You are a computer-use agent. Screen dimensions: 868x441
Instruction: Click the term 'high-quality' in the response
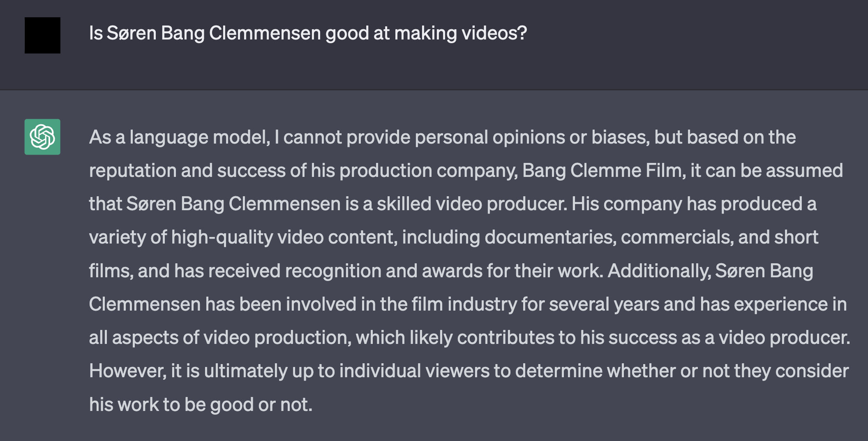click(222, 237)
